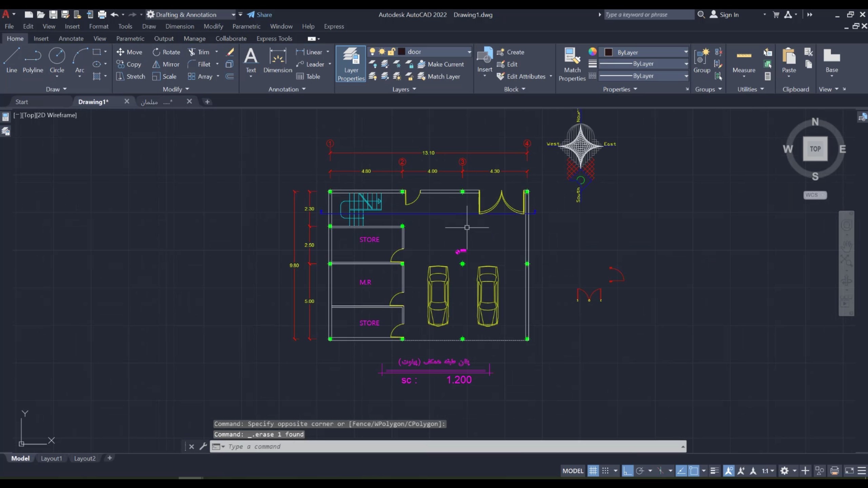
Task: Open the File menu
Action: point(9,26)
